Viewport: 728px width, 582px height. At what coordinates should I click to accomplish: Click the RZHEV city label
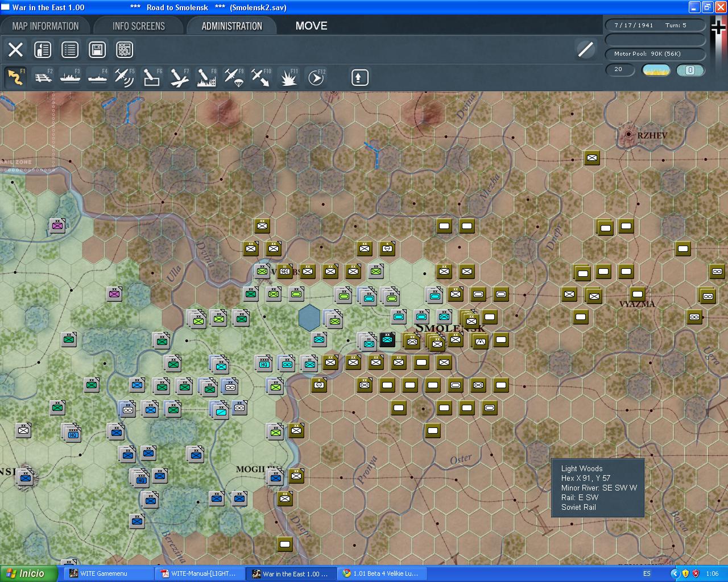click(x=652, y=135)
